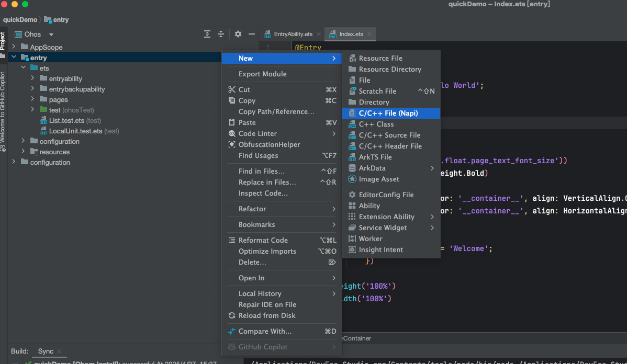
Task: Select Find Usages menu entry
Action: [282, 155]
